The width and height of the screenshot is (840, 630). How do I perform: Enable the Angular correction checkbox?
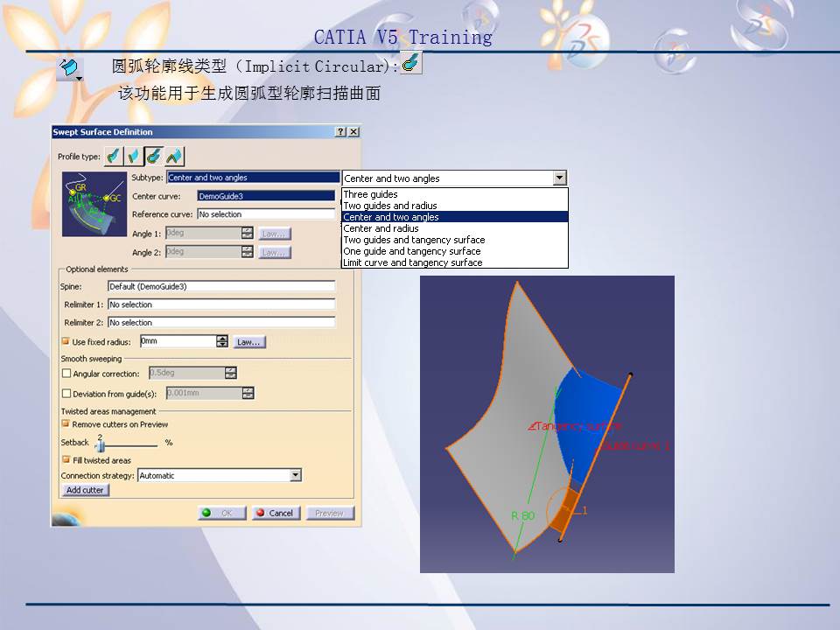pos(66,373)
